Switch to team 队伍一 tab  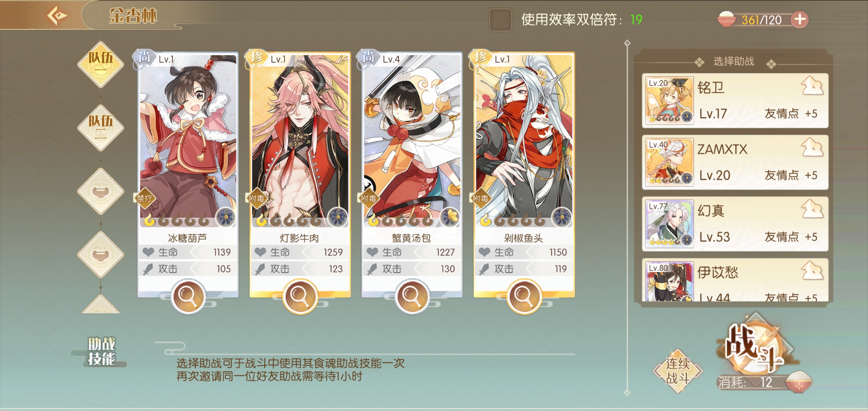101,64
